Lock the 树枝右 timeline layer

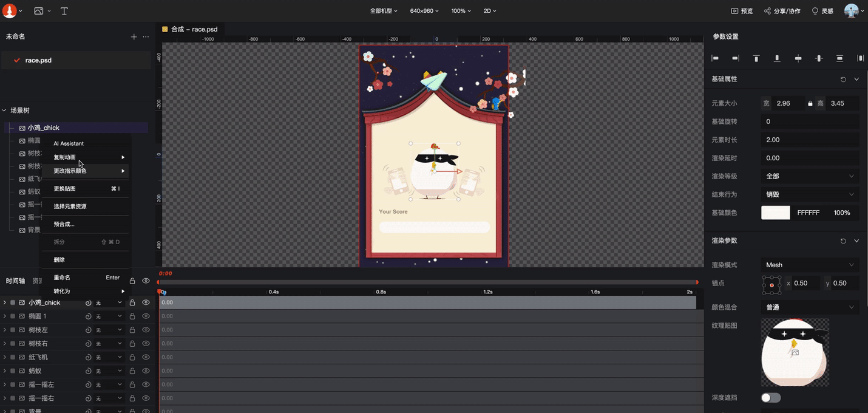[132, 344]
